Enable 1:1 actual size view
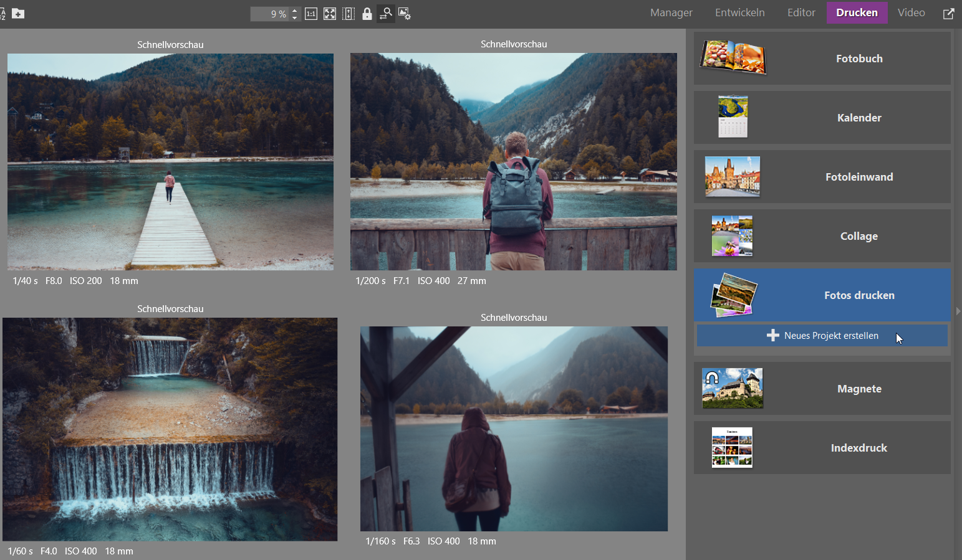This screenshot has width=962, height=560. (311, 13)
